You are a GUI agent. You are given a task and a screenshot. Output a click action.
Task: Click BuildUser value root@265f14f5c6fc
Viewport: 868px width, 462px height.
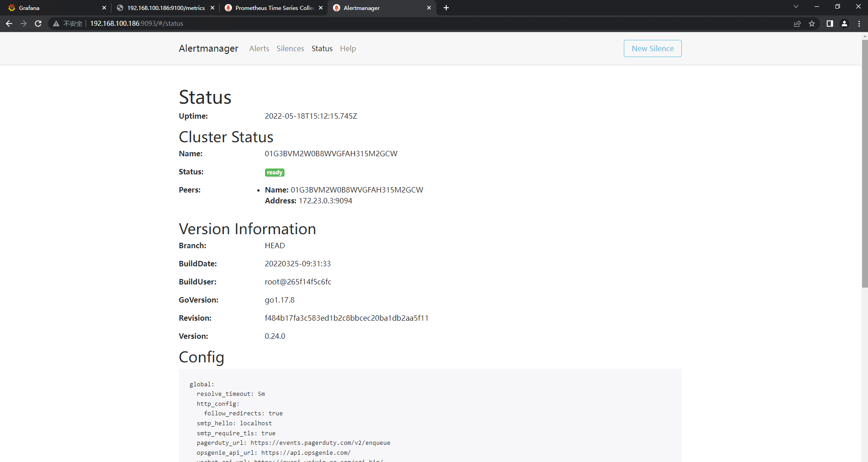(298, 282)
